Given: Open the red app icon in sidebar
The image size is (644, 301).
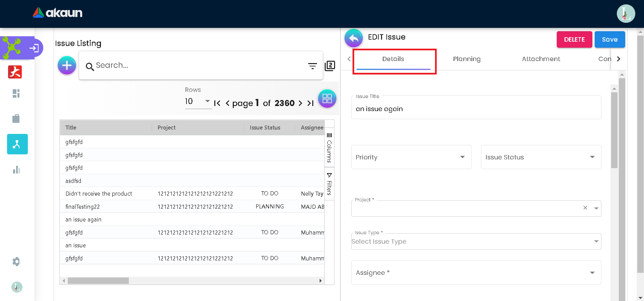Looking at the screenshot, I should pyautogui.click(x=15, y=72).
